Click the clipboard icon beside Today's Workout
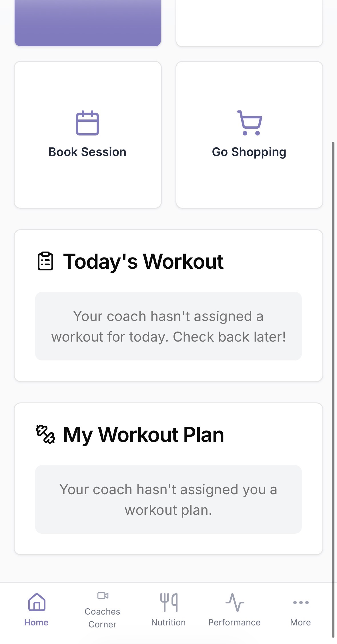 45,261
